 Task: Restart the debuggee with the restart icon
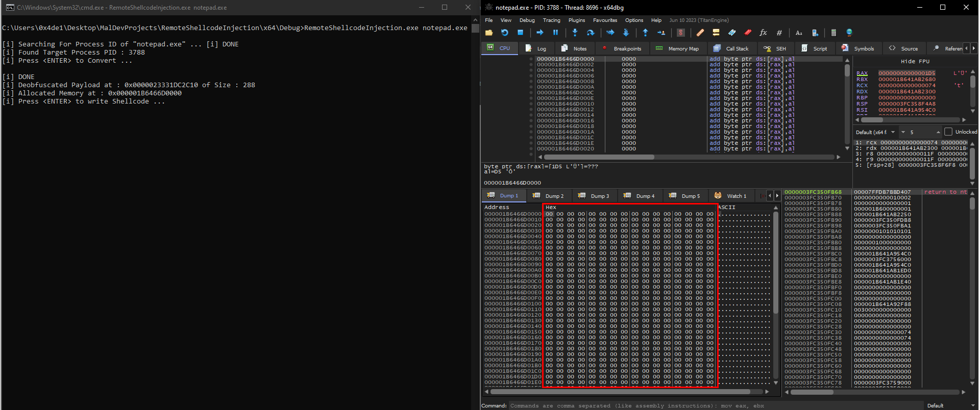(504, 33)
